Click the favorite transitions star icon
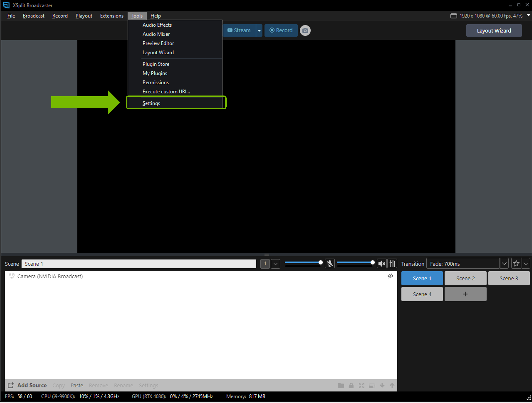 click(516, 264)
